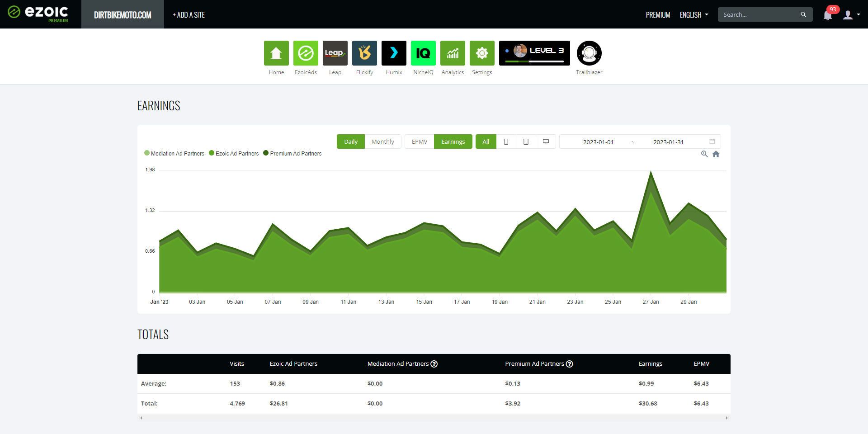The height and width of the screenshot is (434, 868).
Task: Toggle Ezoic Ad Partners legend series
Action: pyautogui.click(x=234, y=153)
